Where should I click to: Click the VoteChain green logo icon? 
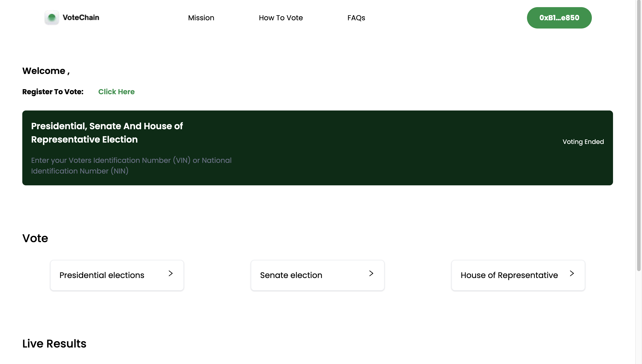click(52, 18)
